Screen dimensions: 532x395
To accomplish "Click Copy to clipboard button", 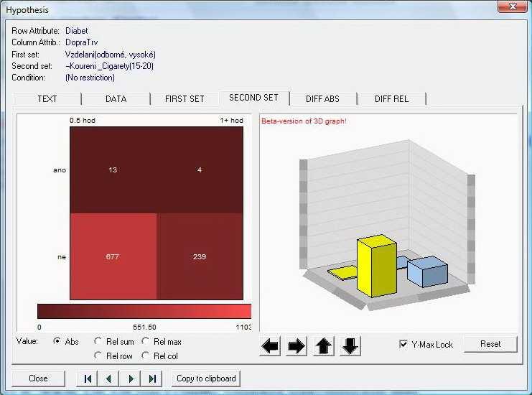I will click(x=206, y=378).
